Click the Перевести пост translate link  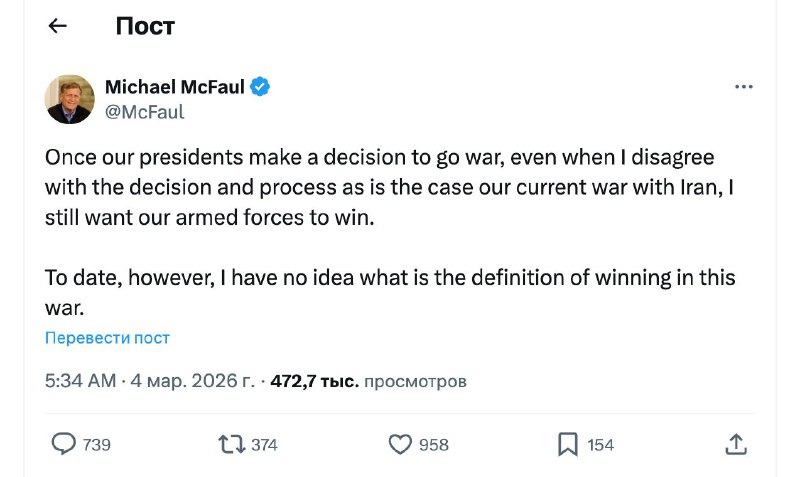coord(107,338)
